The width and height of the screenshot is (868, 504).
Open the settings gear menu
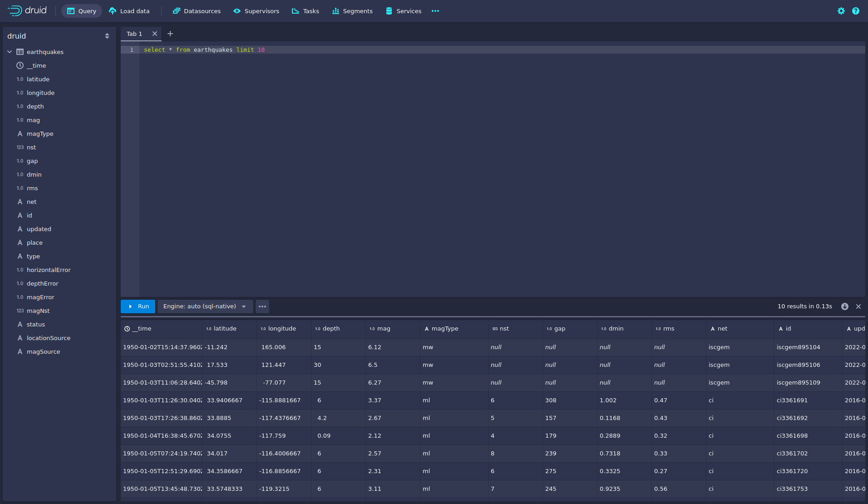coord(841,11)
